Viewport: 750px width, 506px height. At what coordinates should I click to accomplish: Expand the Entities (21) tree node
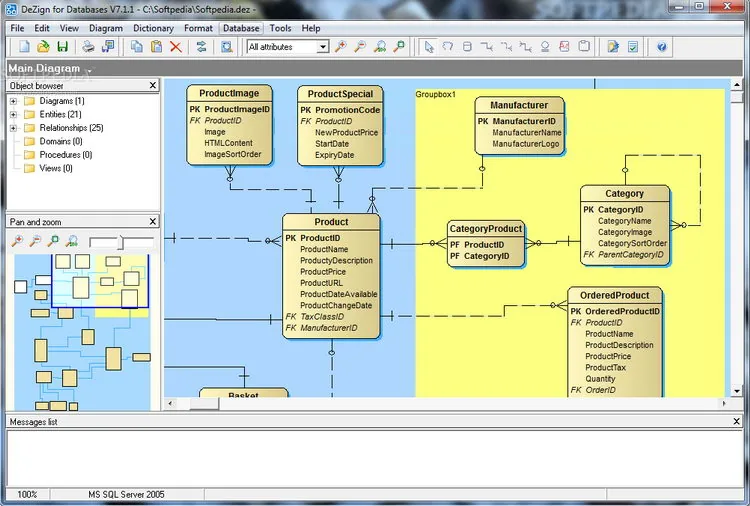(x=13, y=115)
